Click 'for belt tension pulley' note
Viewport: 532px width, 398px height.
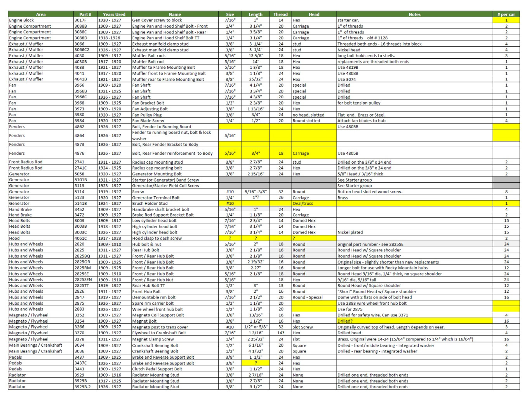tap(359, 103)
